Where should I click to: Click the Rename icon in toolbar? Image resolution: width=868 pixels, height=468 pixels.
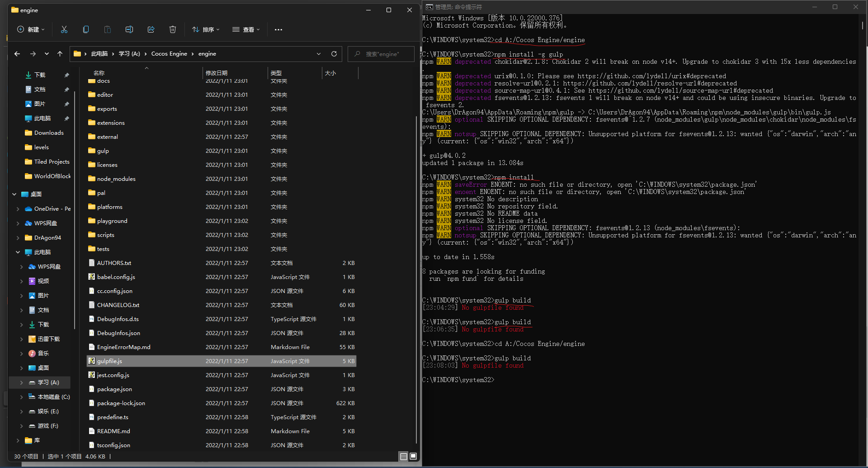coord(129,29)
